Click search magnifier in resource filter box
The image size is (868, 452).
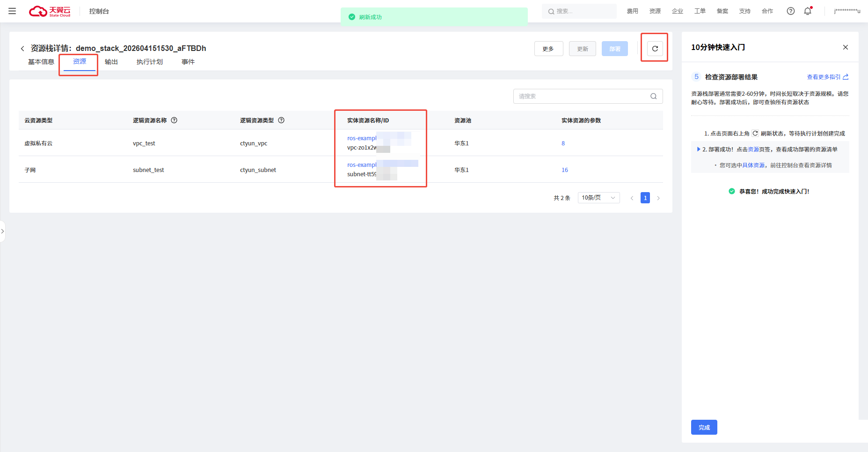click(x=653, y=96)
